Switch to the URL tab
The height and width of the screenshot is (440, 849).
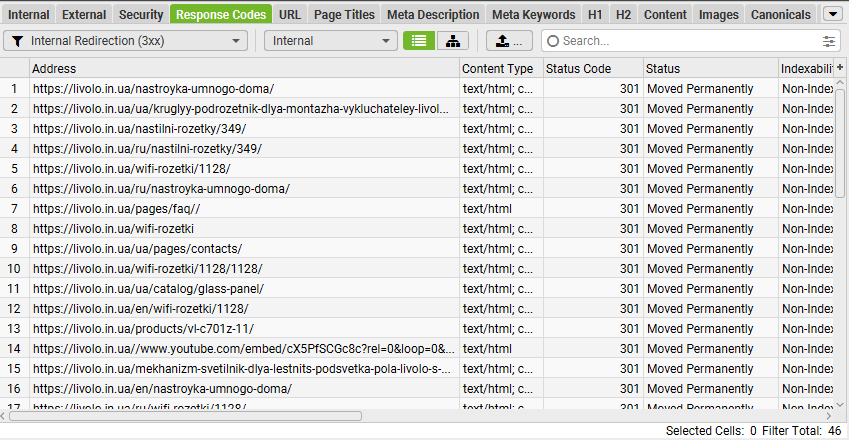(x=290, y=15)
